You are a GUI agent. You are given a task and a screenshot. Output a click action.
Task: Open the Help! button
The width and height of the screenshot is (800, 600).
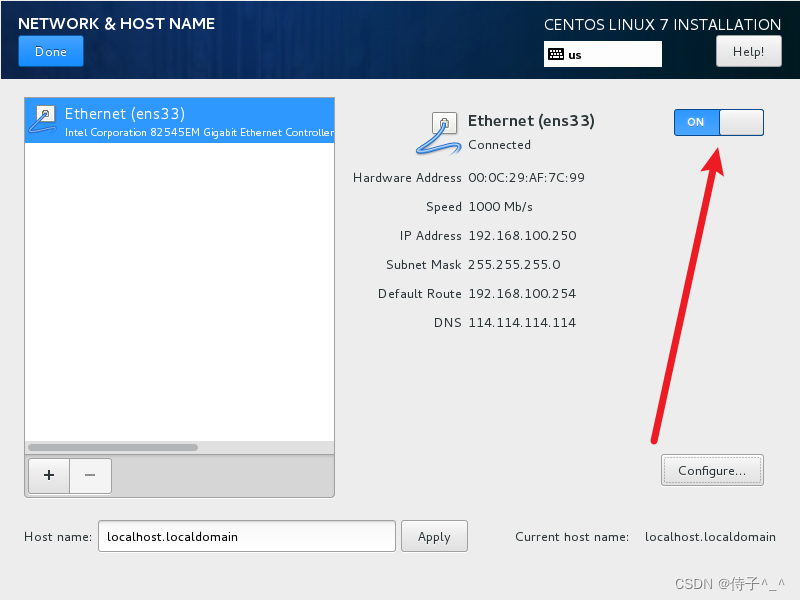point(748,52)
